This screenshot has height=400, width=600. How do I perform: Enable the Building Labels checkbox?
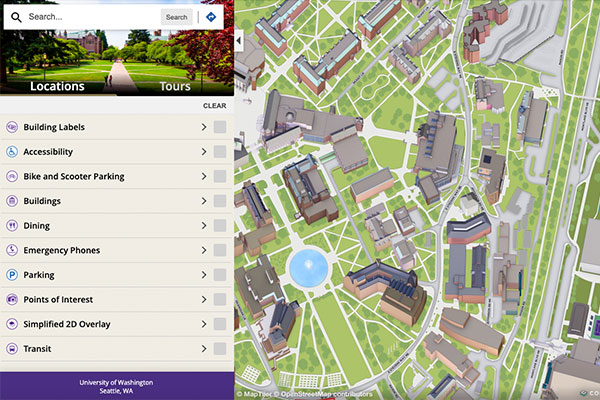click(x=219, y=128)
